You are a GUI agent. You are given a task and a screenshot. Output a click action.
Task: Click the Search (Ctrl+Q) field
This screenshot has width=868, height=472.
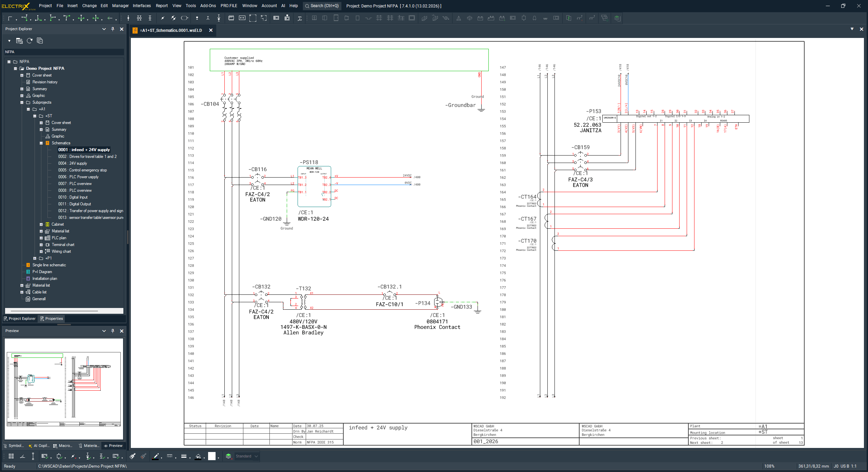click(322, 6)
